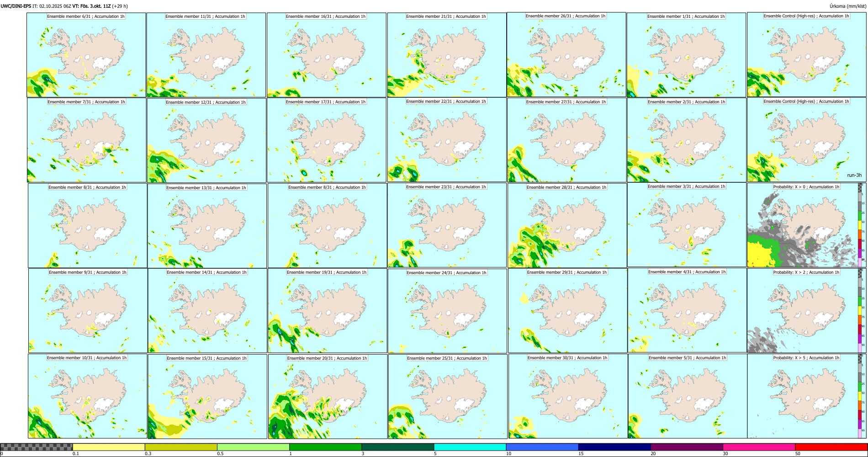Screen dimensions: 868x457
Task: Open the Ensemble member 22/31 map
Action: pos(447,140)
